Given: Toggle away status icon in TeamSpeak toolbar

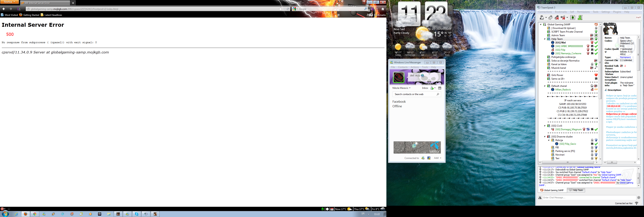Looking at the screenshot, I should coord(542,17).
